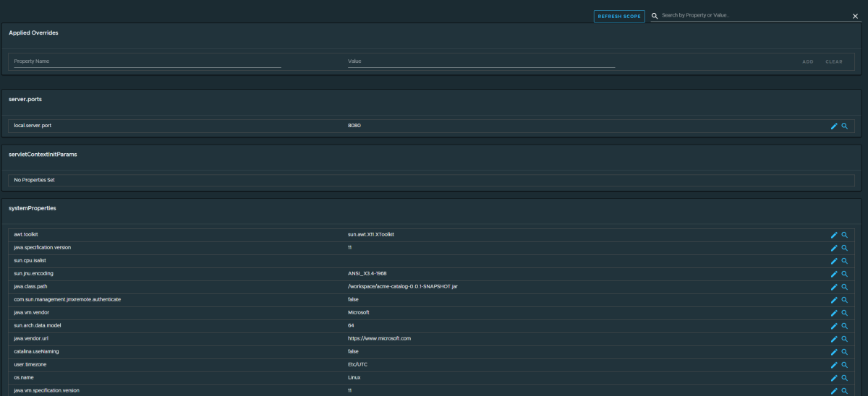Edit the user.timezone property
868x396 pixels.
[834, 365]
